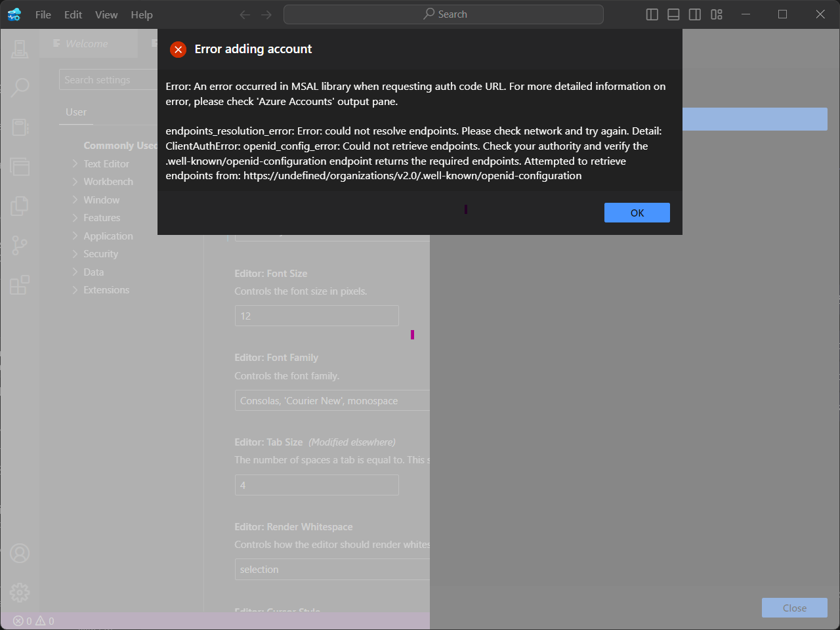The image size is (840, 630).
Task: Toggle secondary side bar layout icon
Action: click(695, 14)
